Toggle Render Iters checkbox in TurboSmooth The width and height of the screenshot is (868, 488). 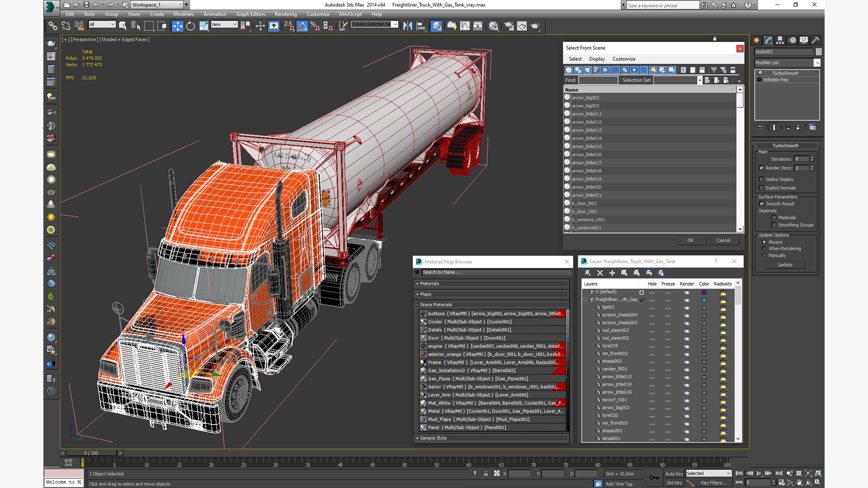(x=761, y=168)
